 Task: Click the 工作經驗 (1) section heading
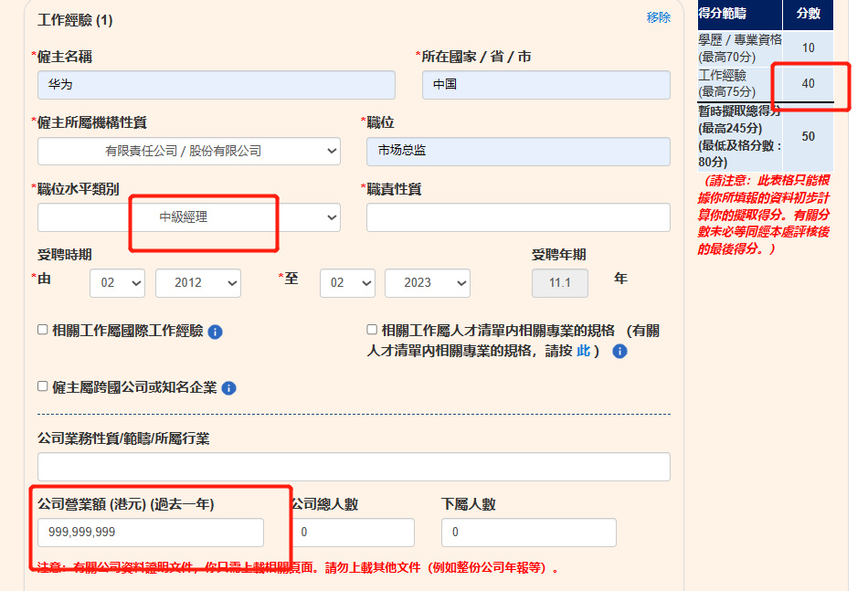75,20
